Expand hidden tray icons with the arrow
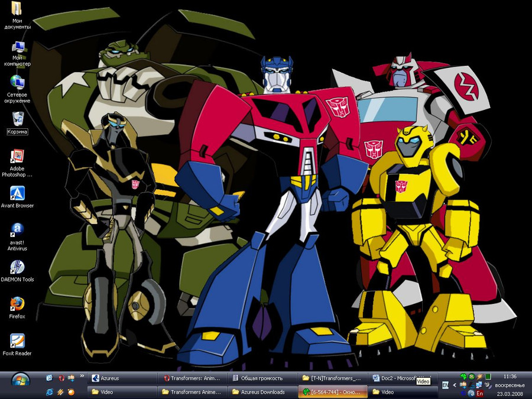Viewport: 532px width, 399px height. (x=455, y=385)
